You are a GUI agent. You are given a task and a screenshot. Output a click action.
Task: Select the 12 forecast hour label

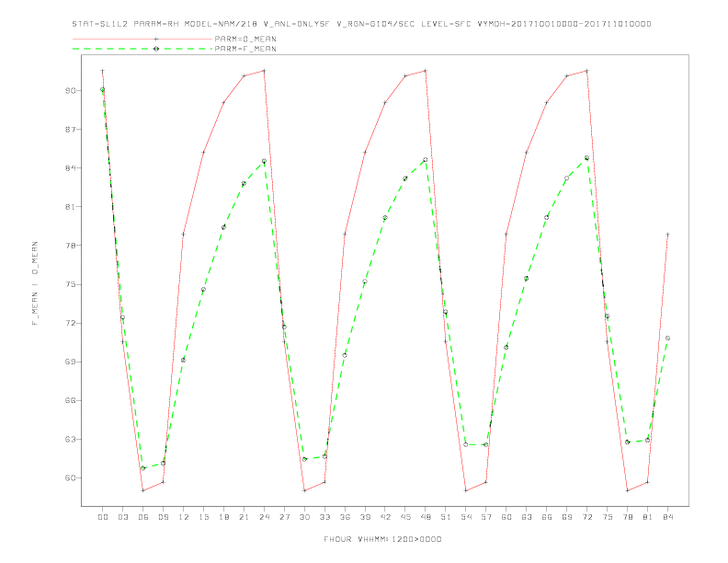coord(184,517)
